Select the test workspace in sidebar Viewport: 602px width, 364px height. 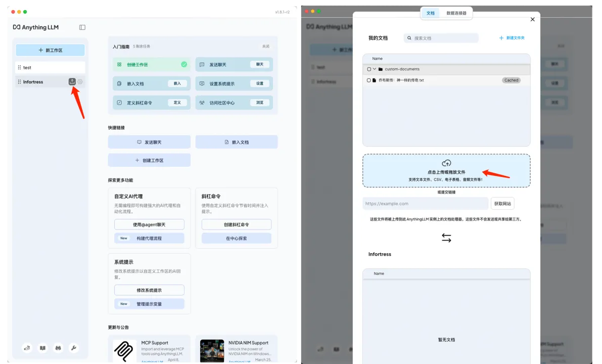[x=51, y=67]
